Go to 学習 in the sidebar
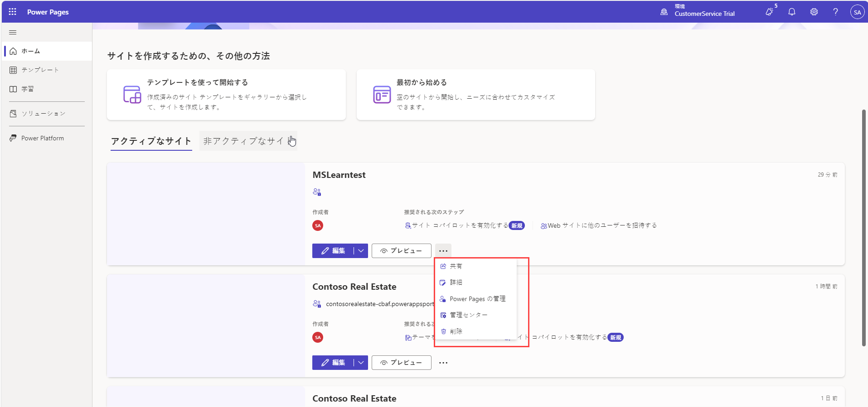Screen dimensions: 868x407 (x=48, y=89)
